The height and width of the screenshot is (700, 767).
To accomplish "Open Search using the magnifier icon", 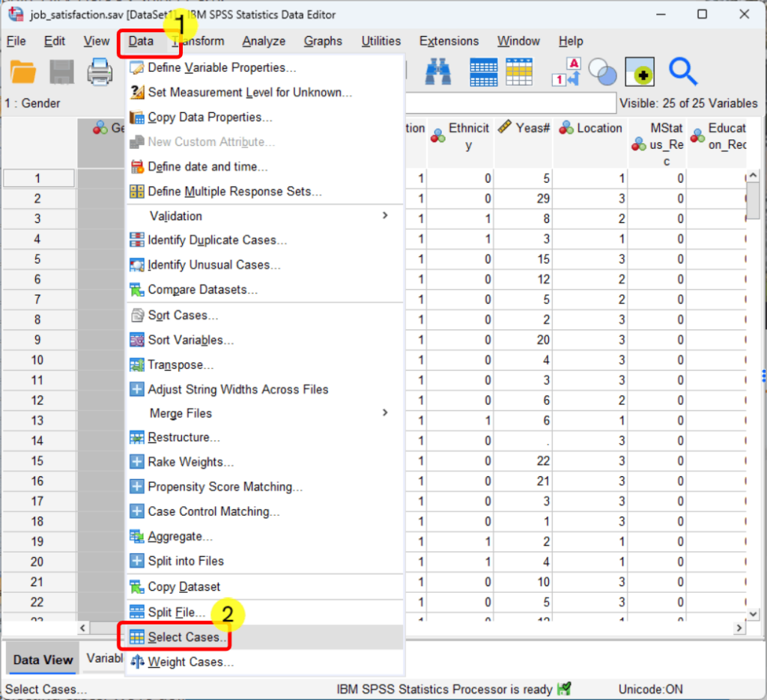I will click(682, 71).
